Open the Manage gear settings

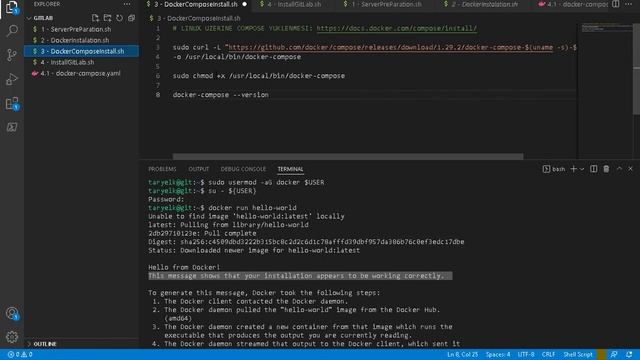point(12,337)
